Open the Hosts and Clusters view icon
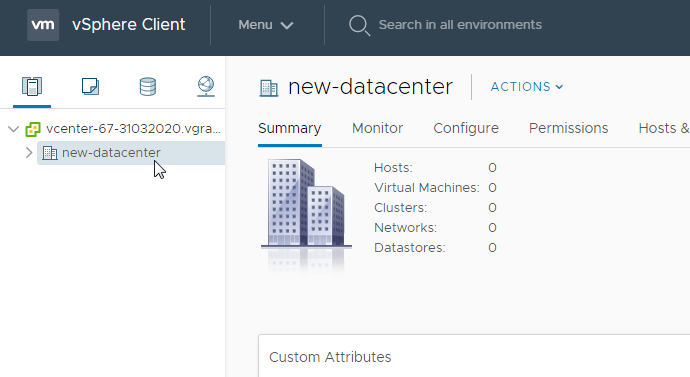Viewport: 690px width, 377px height. [32, 86]
